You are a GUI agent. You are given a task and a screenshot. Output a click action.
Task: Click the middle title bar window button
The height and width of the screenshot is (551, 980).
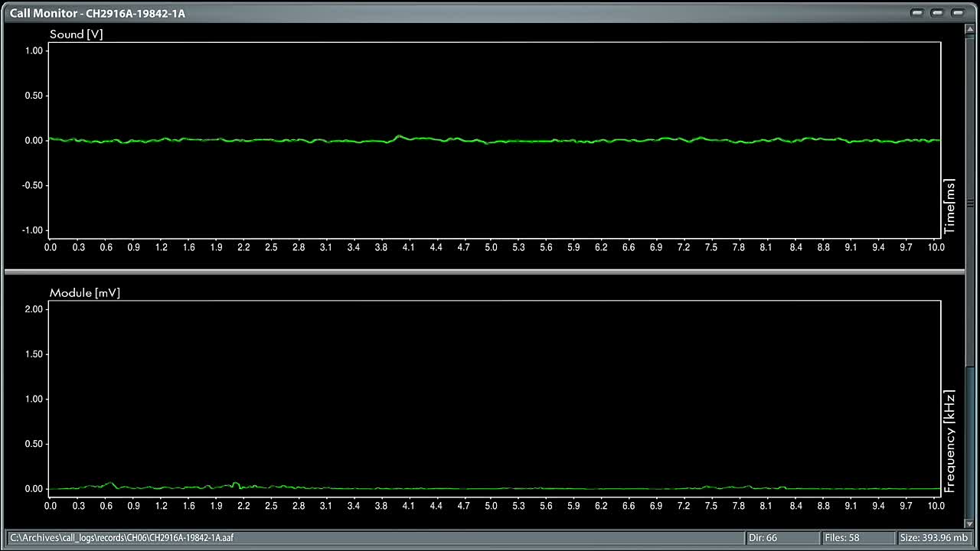tap(937, 13)
